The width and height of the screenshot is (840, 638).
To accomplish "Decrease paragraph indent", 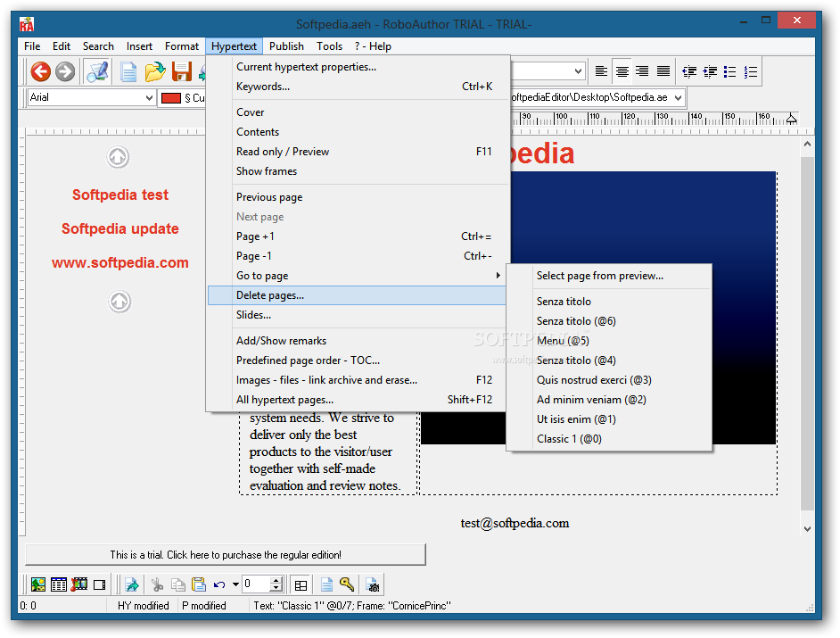I will coord(689,71).
